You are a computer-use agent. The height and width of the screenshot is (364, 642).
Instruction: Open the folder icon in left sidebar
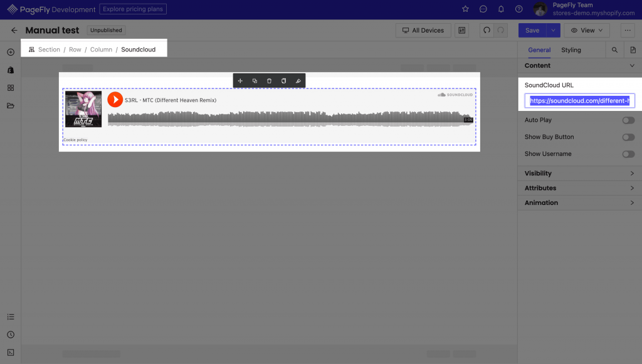click(x=11, y=106)
